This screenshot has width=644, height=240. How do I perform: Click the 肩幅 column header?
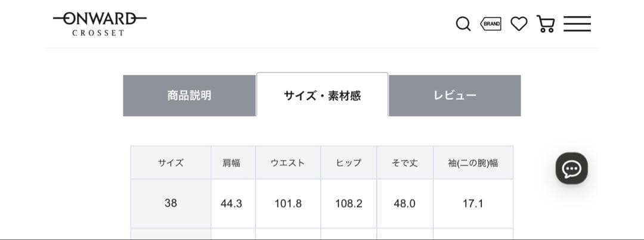tap(231, 163)
